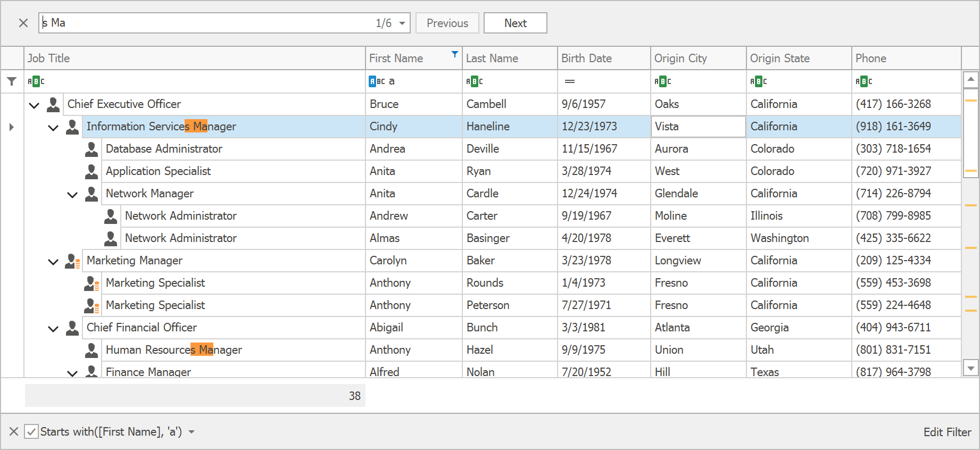The height and width of the screenshot is (450, 980).
Task: Remove the active filter using bottom X
Action: 14,431
